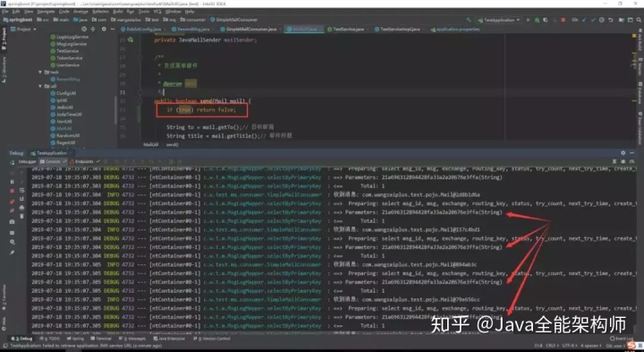Open Project Structure folder icon in toolbar

622,20
